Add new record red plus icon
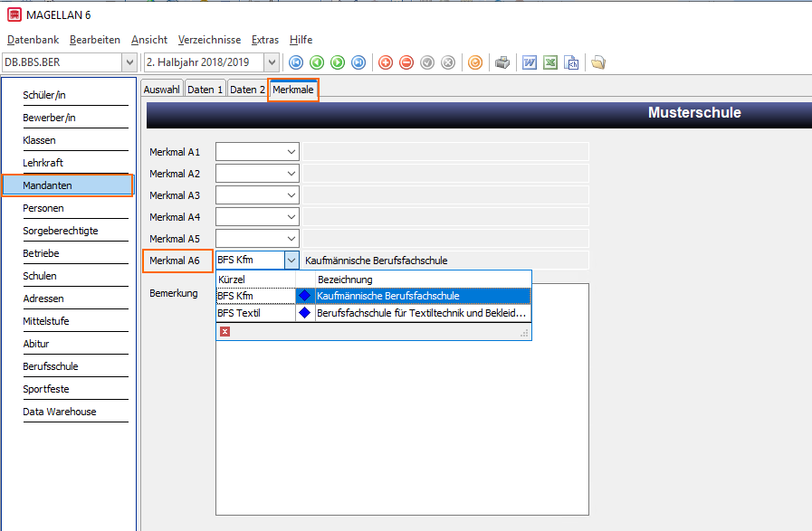This screenshot has width=812, height=531. (x=386, y=62)
